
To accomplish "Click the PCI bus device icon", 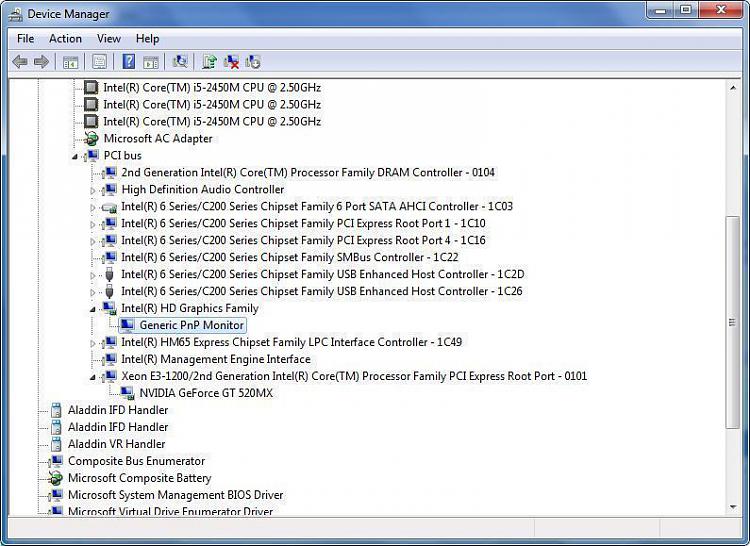I will [x=91, y=155].
